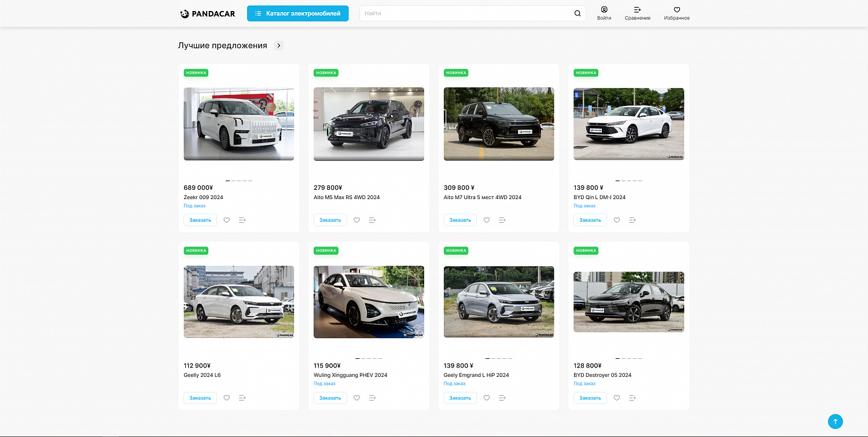
Task: Click the 309 800 ¥ price
Action: click(x=459, y=188)
